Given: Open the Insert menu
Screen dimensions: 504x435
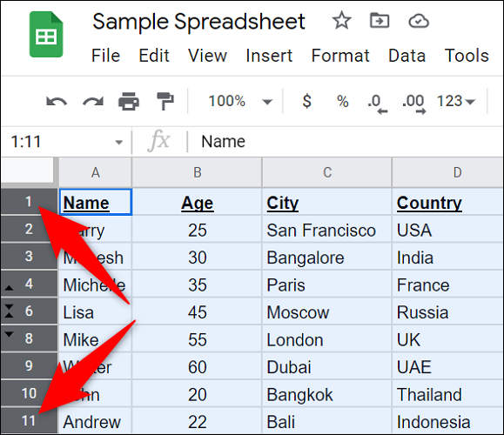Looking at the screenshot, I should pyautogui.click(x=269, y=56).
